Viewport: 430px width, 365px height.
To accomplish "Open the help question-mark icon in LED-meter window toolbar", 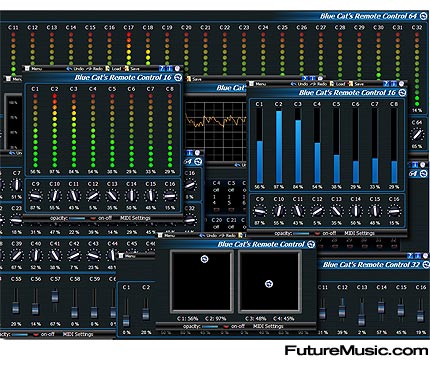I will point(162,68).
